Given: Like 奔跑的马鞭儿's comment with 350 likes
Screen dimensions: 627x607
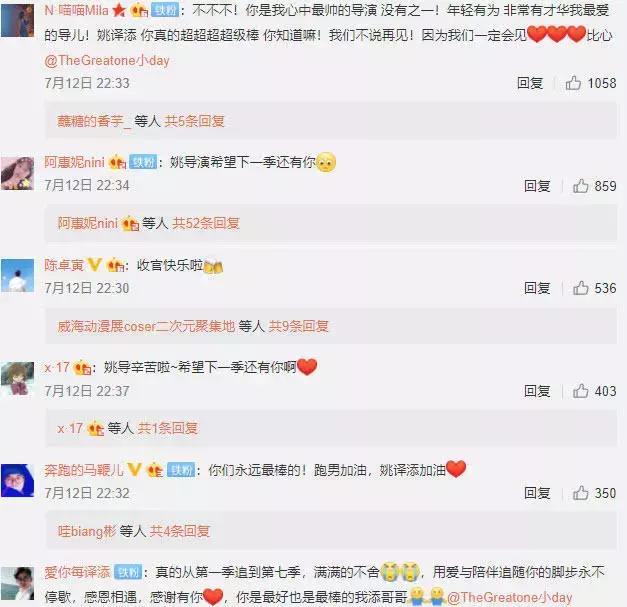Looking at the screenshot, I should tap(580, 493).
